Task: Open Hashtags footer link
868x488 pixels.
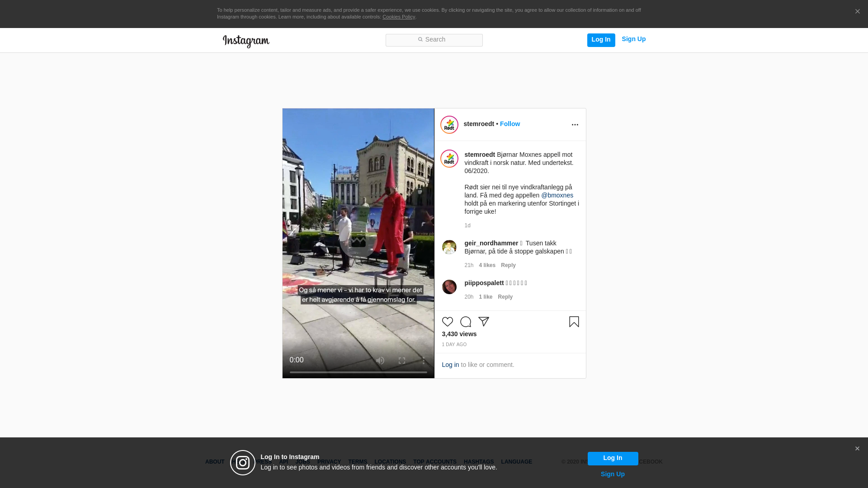Action: pyautogui.click(x=478, y=462)
